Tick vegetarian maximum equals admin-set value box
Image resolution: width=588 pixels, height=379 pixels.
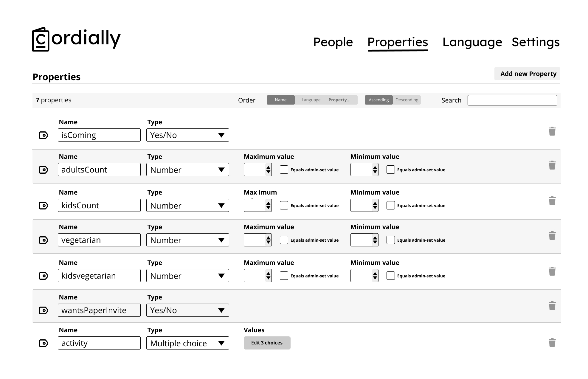tap(284, 240)
